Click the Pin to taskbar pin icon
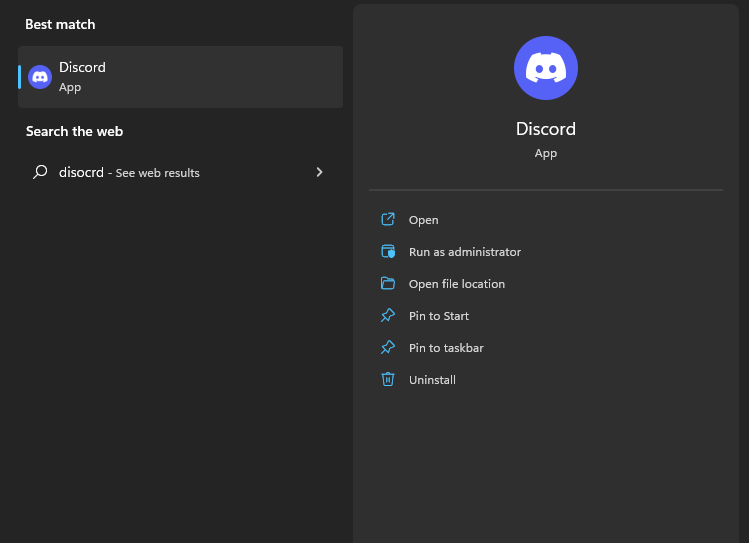 [388, 347]
